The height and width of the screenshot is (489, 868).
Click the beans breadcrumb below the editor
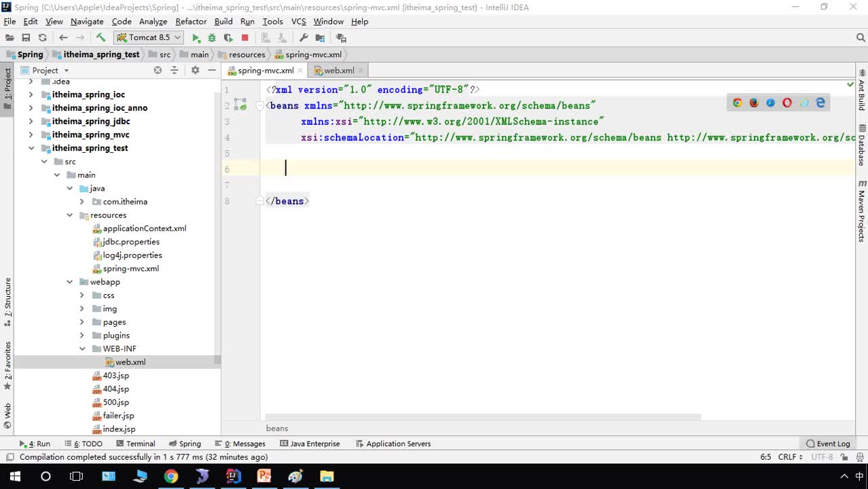(x=277, y=429)
